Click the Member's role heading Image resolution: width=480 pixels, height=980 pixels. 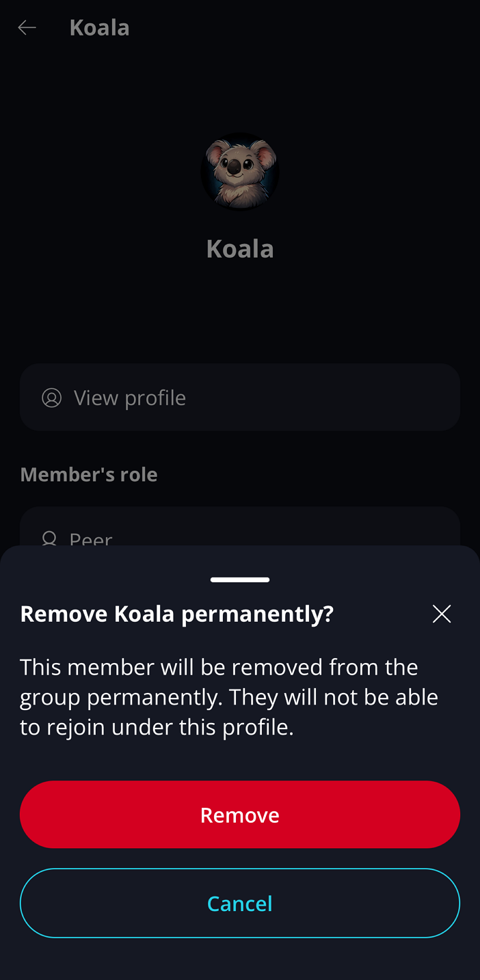89,474
